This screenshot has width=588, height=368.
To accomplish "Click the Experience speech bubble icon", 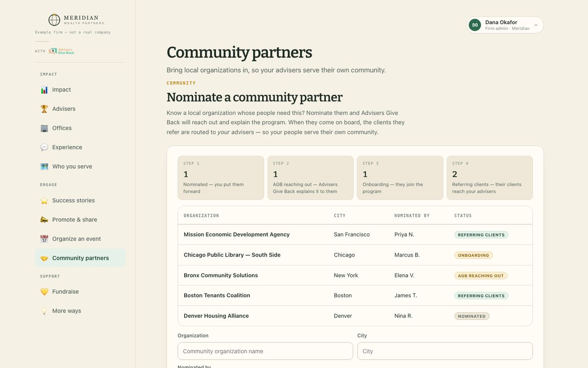I will click(x=44, y=147).
